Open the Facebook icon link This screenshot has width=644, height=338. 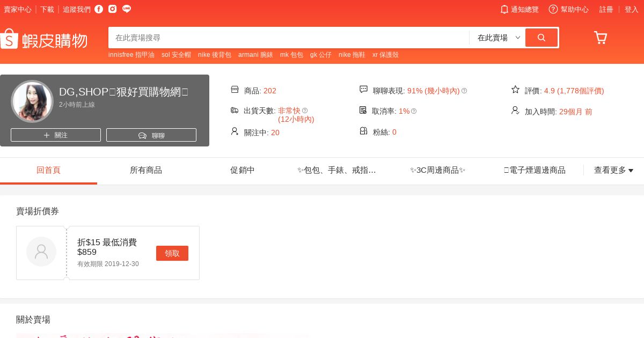tap(99, 9)
